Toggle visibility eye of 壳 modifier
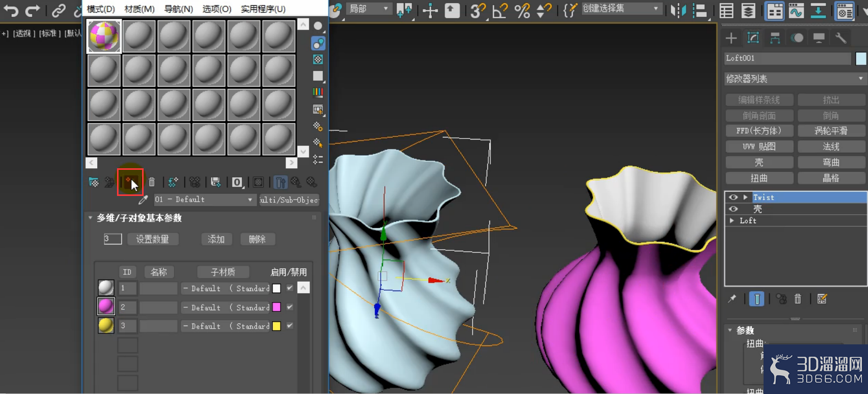The image size is (868, 394). [x=733, y=209]
